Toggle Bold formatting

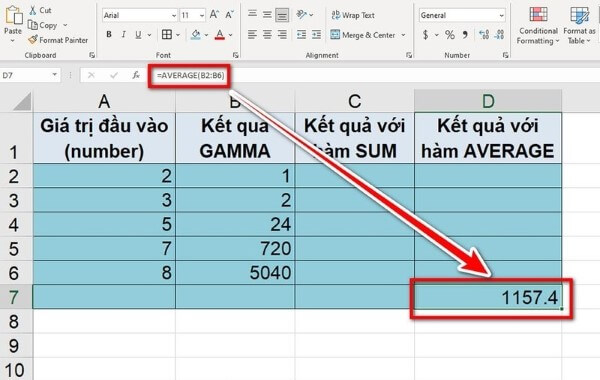coord(109,34)
